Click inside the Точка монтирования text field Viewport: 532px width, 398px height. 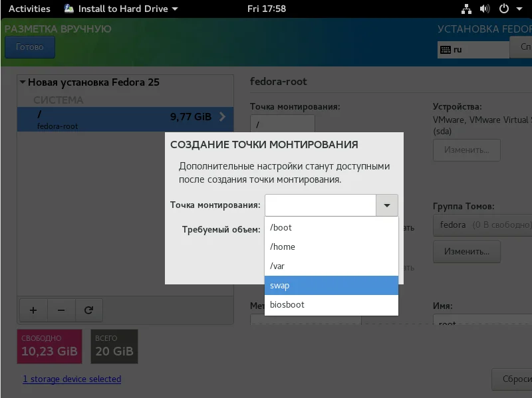coord(321,205)
